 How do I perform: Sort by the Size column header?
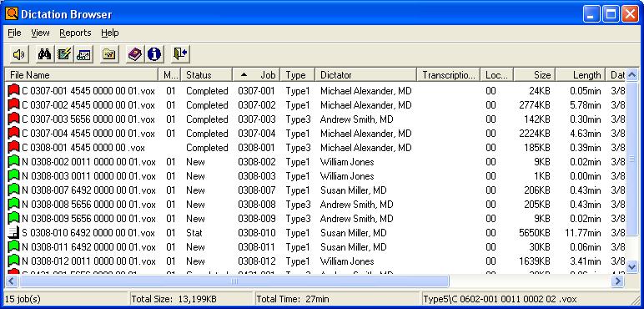(x=535, y=75)
